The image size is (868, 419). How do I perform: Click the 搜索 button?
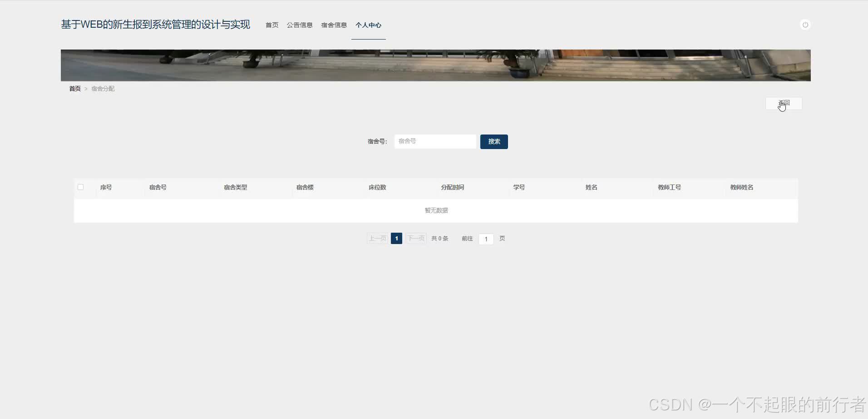(494, 142)
